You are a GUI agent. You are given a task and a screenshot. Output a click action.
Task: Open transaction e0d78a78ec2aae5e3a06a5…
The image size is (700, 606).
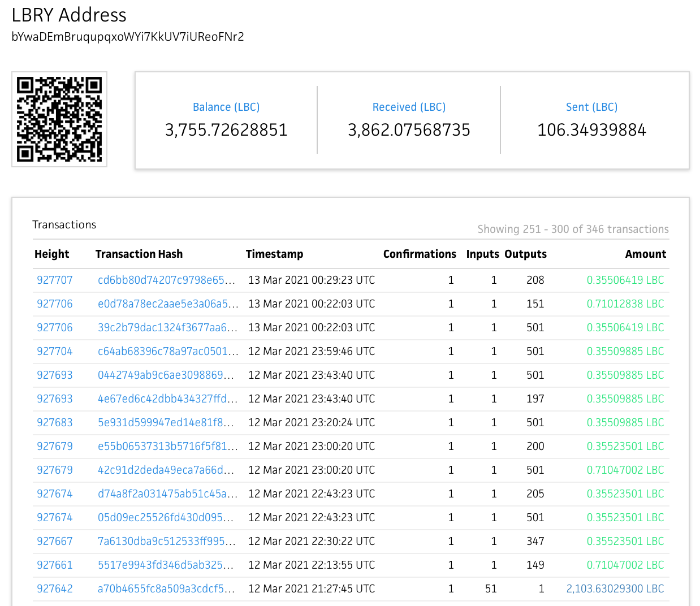click(168, 304)
